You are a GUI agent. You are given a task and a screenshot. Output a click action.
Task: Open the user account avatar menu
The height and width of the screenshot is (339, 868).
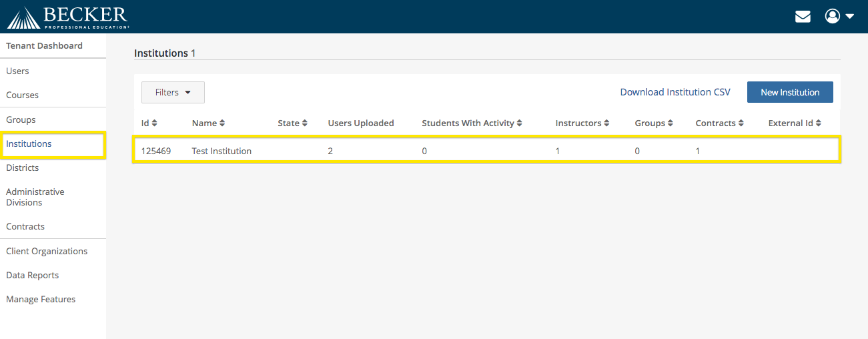(x=839, y=16)
